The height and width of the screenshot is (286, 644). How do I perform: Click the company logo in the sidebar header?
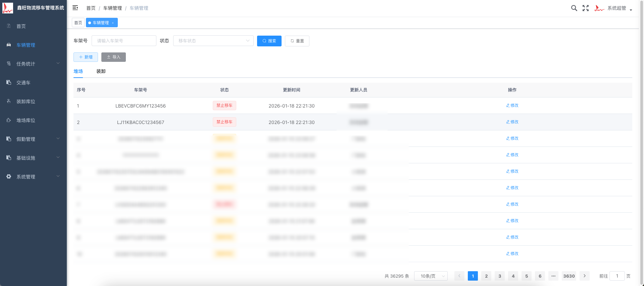coord(7,8)
